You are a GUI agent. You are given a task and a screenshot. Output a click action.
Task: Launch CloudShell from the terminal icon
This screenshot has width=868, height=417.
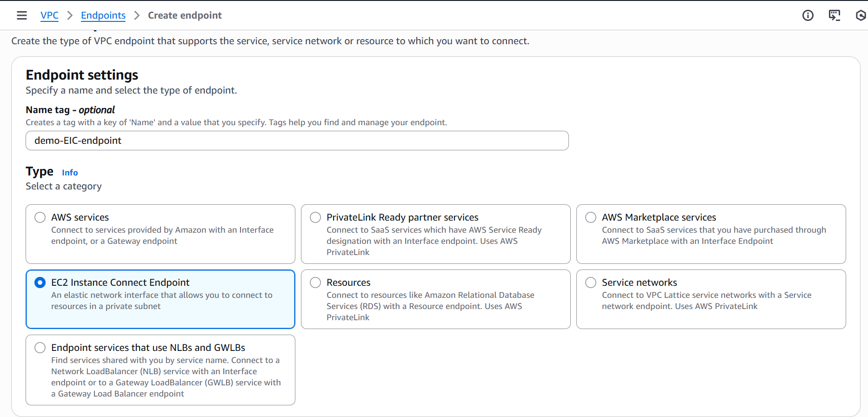(x=835, y=15)
